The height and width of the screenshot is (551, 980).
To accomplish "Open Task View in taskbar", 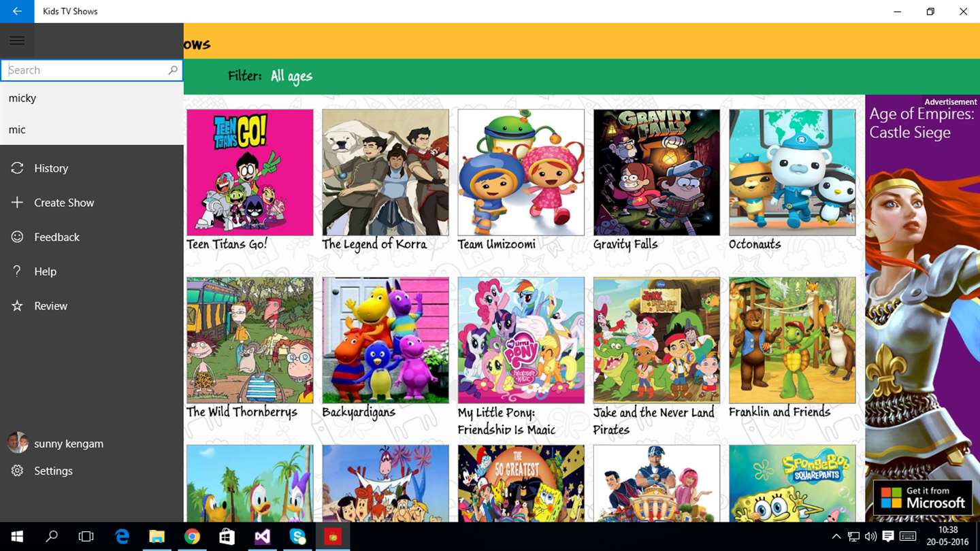I will [x=86, y=537].
